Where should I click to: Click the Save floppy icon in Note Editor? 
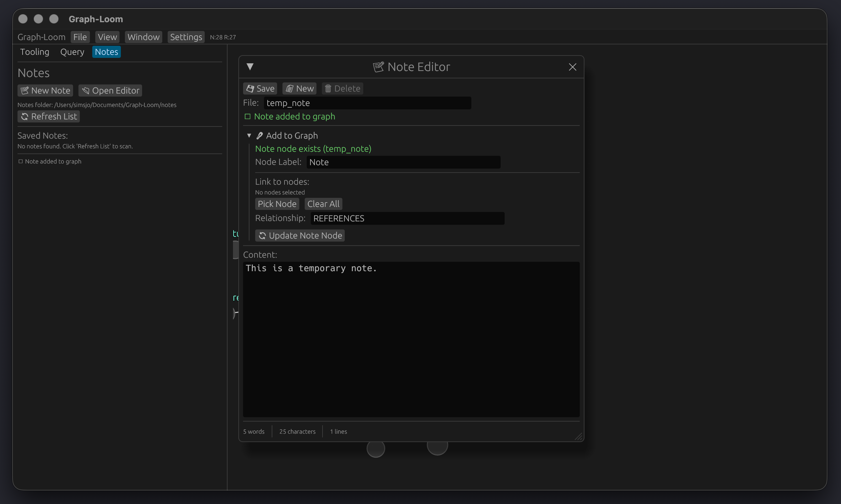pos(250,88)
